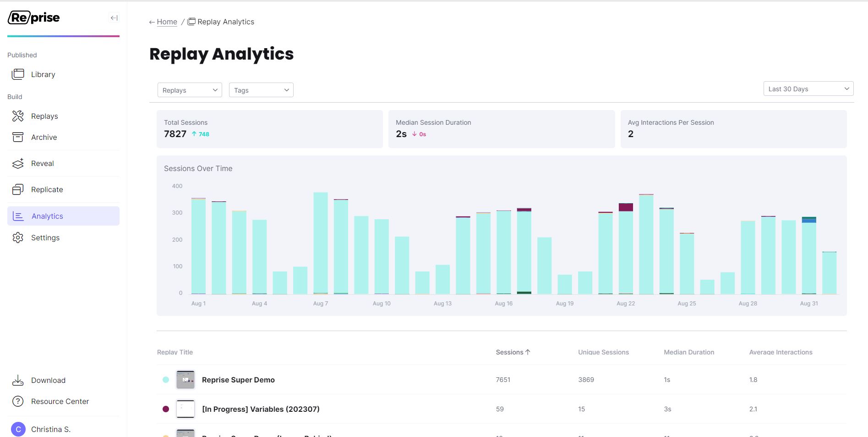Click the Aug 28 axis label
Image resolution: width=868 pixels, height=437 pixels.
pyautogui.click(x=748, y=304)
